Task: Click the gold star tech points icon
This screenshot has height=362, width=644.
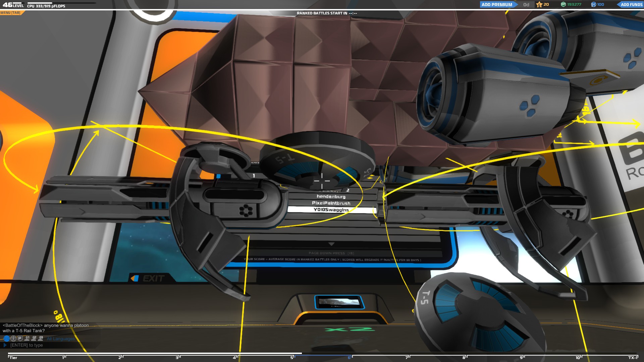Action: tap(539, 4)
